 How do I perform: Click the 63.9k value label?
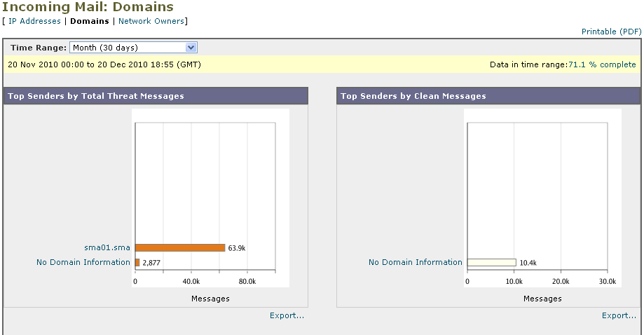(x=237, y=248)
